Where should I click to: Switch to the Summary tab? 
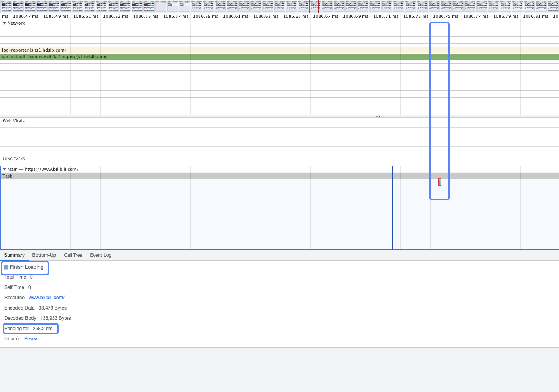pyautogui.click(x=14, y=255)
